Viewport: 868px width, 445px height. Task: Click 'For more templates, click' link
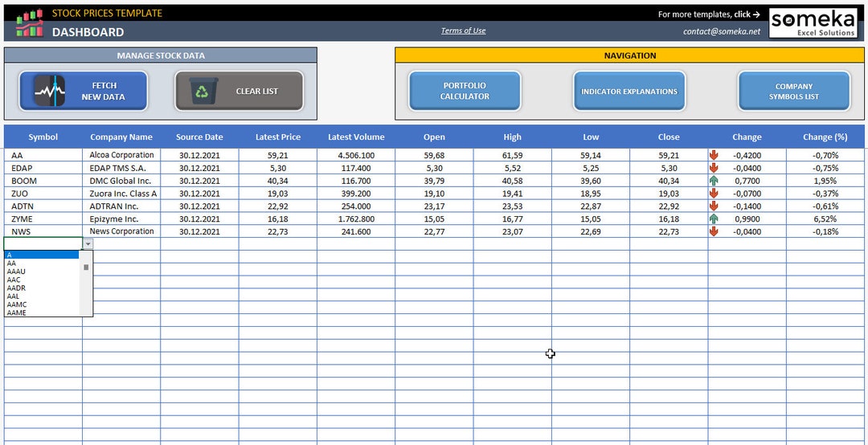pyautogui.click(x=709, y=14)
